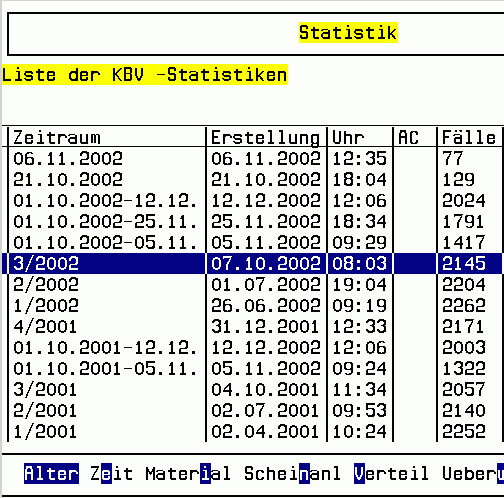Select the highlighted 3/2002 row
This screenshot has height=498, width=504.
[252, 263]
